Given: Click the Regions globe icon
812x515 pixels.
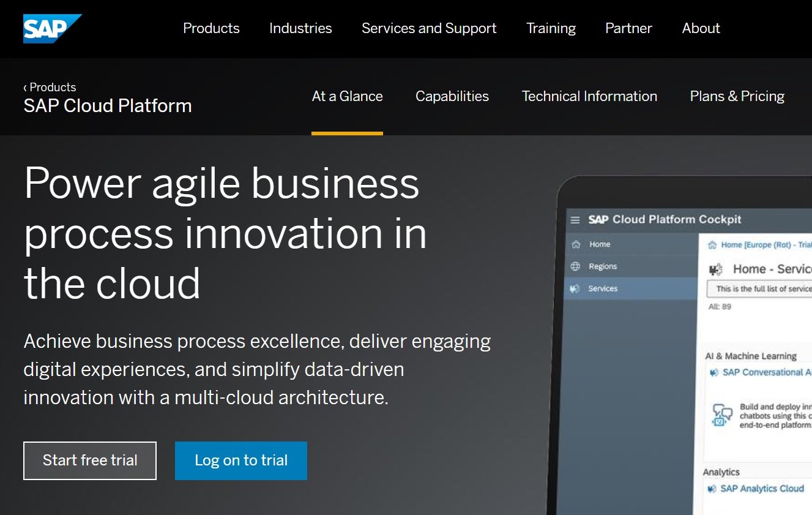Looking at the screenshot, I should [575, 266].
